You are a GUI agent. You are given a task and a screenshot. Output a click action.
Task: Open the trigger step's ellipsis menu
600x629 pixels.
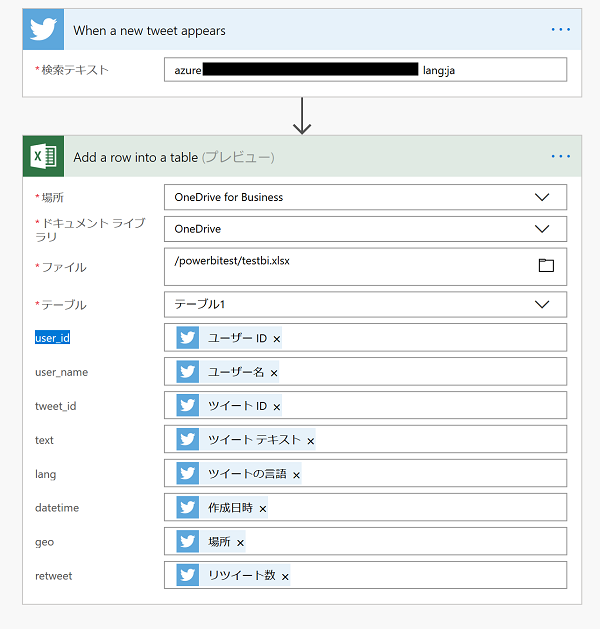click(560, 30)
